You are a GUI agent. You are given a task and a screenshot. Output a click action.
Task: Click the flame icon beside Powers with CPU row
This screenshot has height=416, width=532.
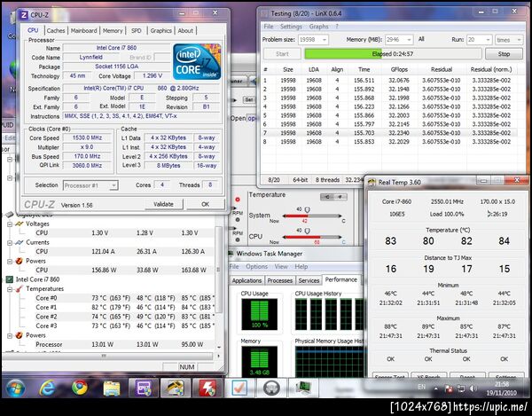coord(20,261)
